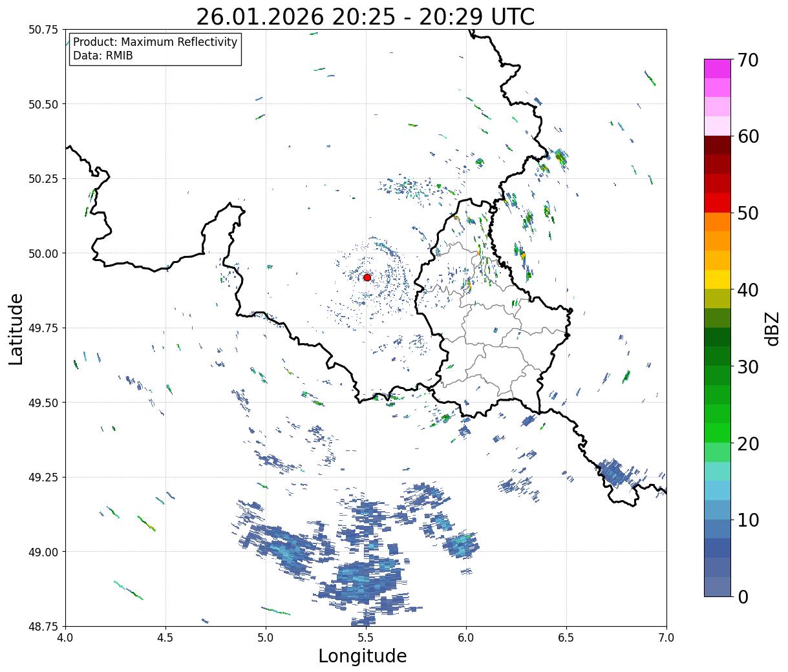Click the red radar location marker

pyautogui.click(x=367, y=277)
